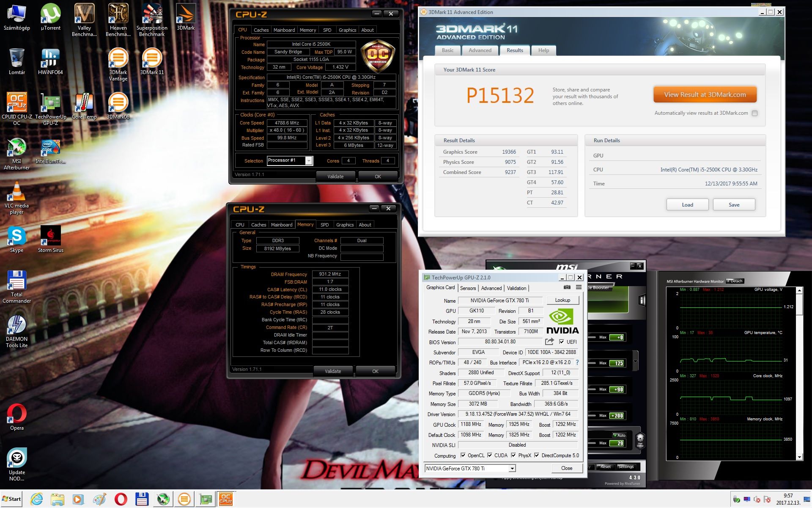Click the Opera icon in the taskbar
812x508 pixels.
[121, 500]
